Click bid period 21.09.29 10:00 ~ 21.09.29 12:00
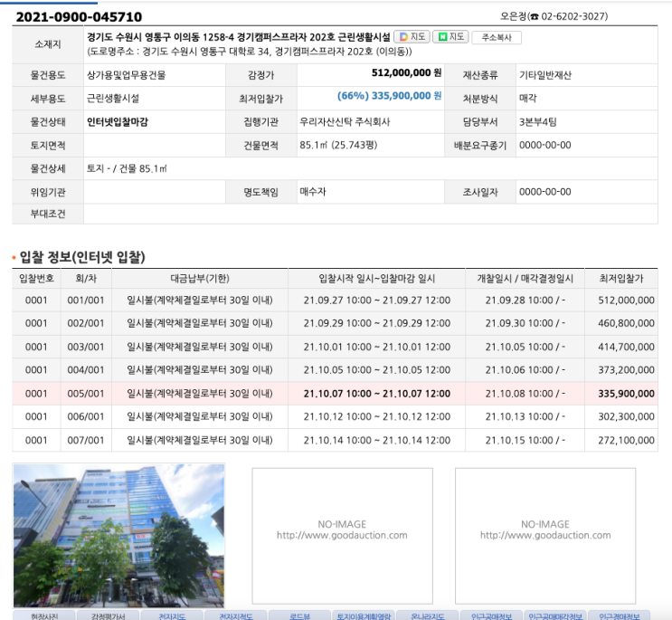The height and width of the screenshot is (620, 672). point(377,323)
